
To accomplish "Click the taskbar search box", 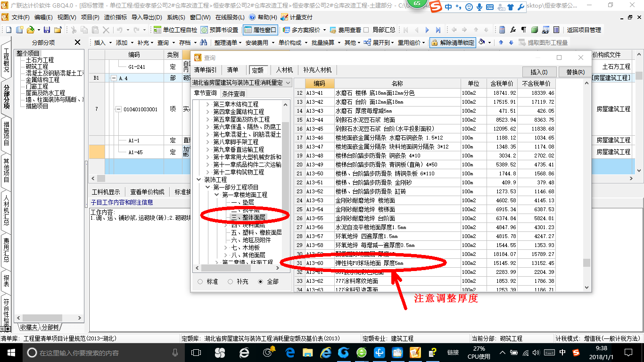I will 103,353.
